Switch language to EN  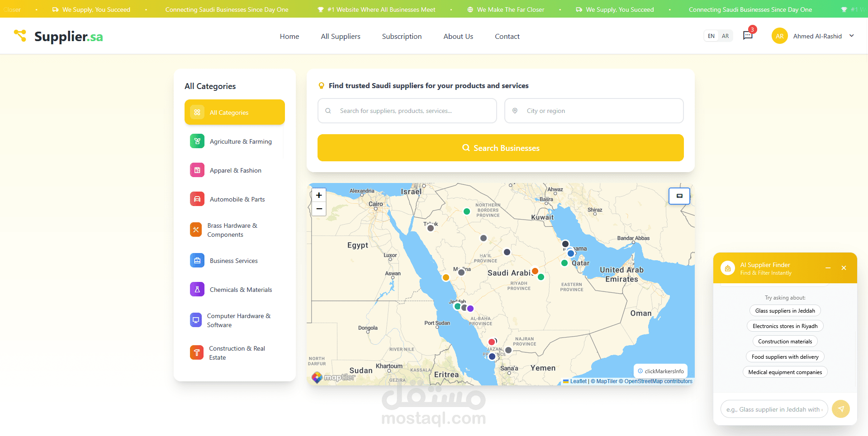click(x=711, y=36)
